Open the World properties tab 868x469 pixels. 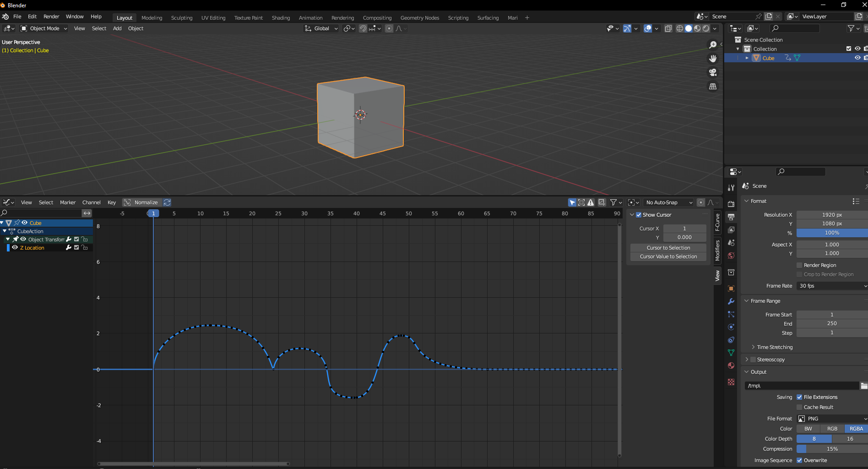(731, 256)
